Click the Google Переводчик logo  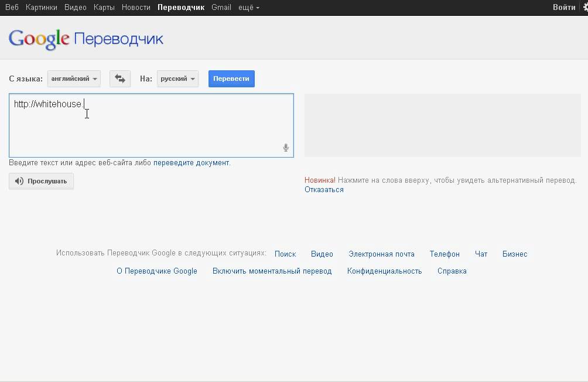[86, 39]
